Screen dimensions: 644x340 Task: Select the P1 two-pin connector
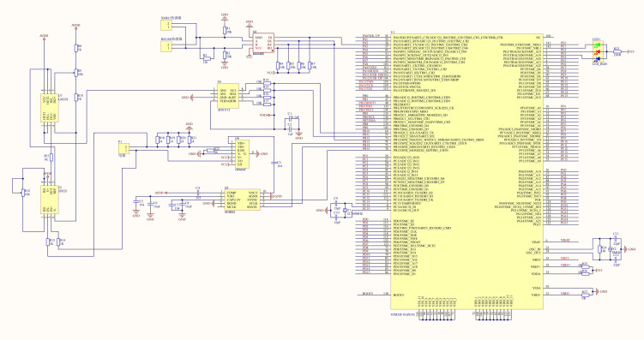pos(124,149)
